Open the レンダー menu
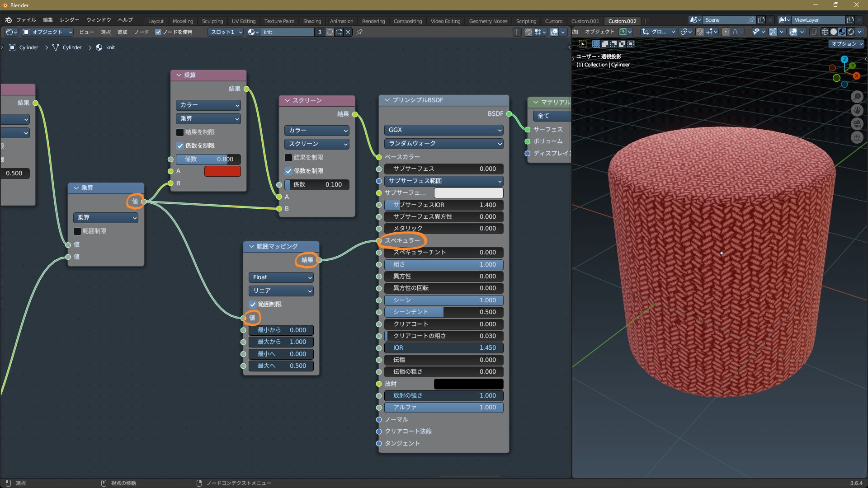The image size is (868, 488). tap(70, 20)
